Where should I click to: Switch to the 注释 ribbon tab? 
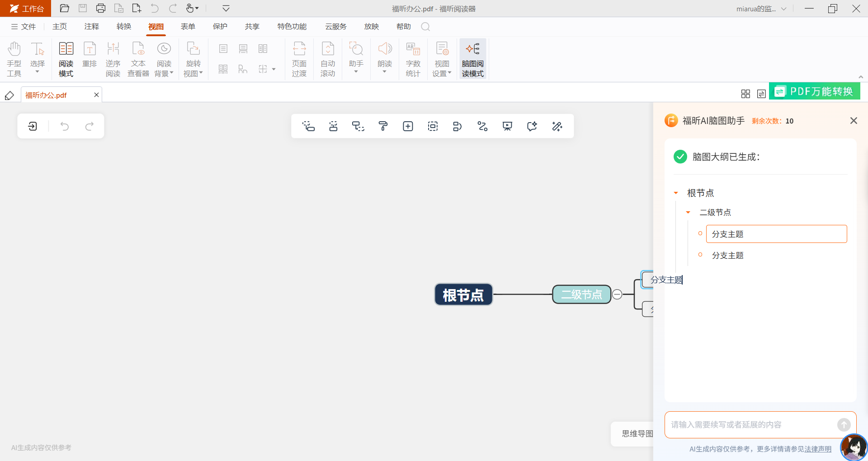tap(91, 27)
